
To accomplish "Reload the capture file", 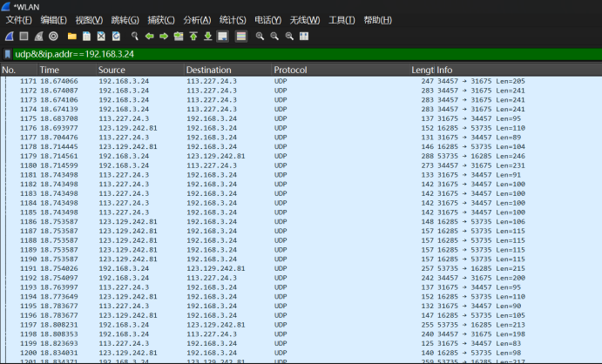I will point(116,36).
